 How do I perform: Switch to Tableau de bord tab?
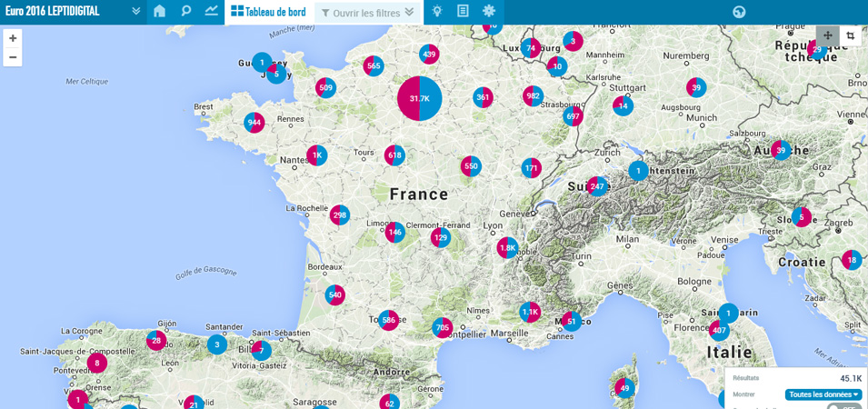[268, 12]
